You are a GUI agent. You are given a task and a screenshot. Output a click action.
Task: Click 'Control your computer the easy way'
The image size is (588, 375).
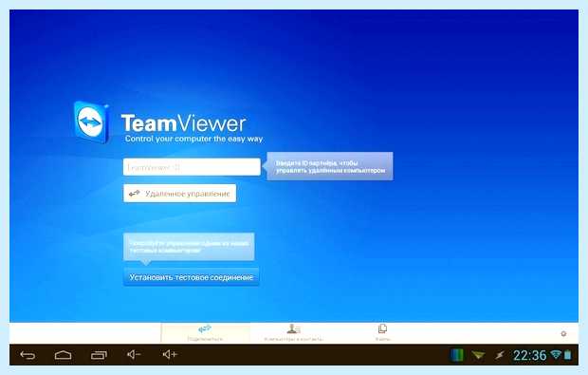193,139
